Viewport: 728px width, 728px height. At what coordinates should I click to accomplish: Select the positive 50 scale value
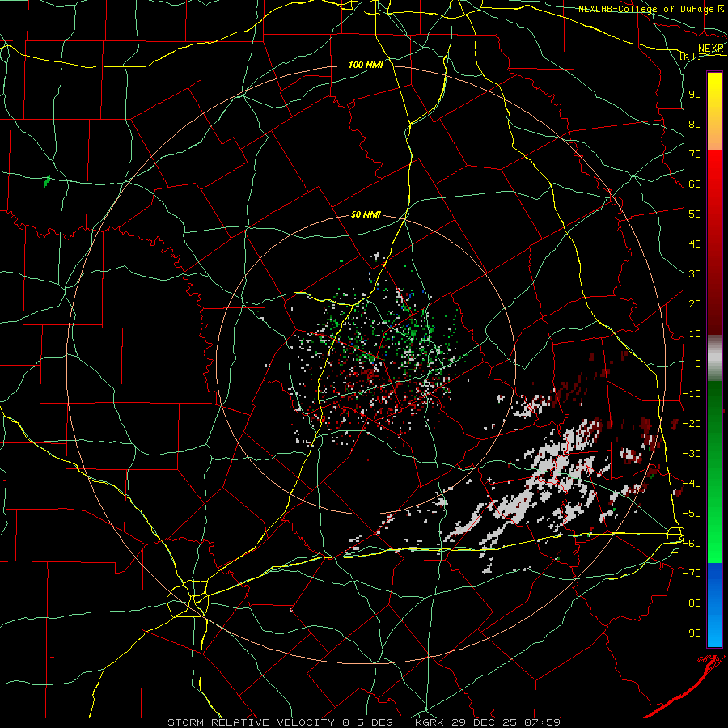click(x=695, y=214)
